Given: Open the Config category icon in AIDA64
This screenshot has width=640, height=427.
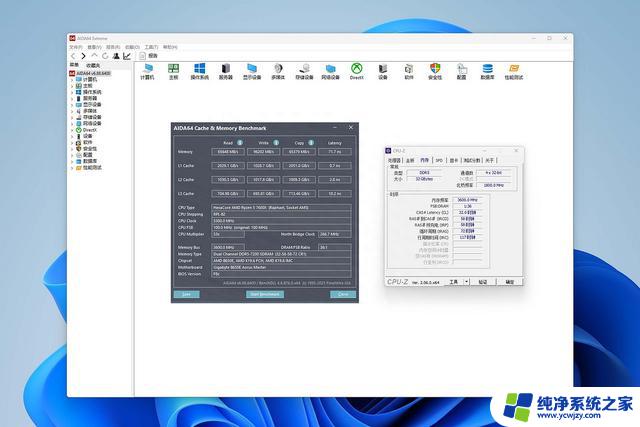Looking at the screenshot, I should pyautogui.click(x=461, y=71).
